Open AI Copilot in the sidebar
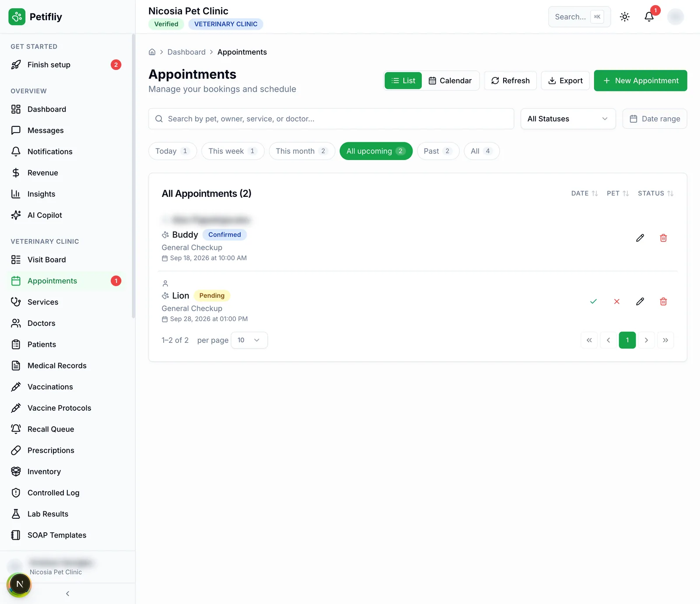The image size is (700, 604). 66,215
